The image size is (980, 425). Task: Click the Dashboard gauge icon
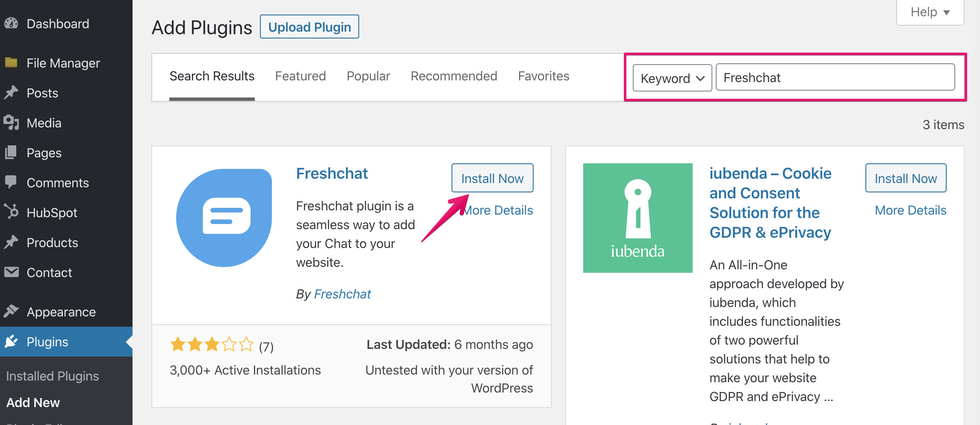coord(12,23)
